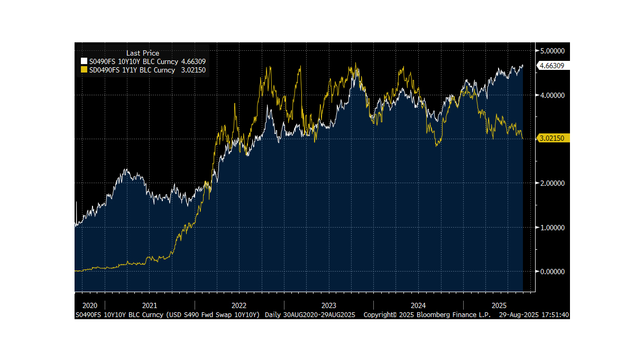Toggle the Last Price legend header
This screenshot has height=361, width=644.
[143, 53]
